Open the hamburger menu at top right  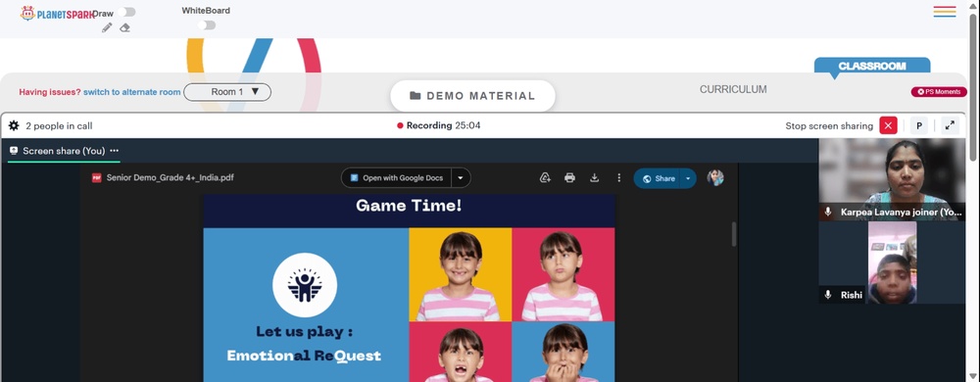click(x=945, y=12)
